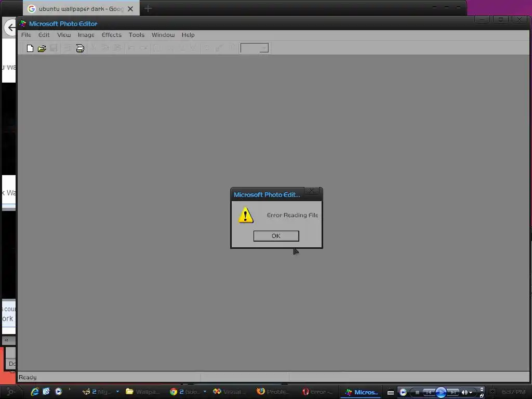This screenshot has width=532, height=399.
Task: Open the File menu
Action: 26,35
